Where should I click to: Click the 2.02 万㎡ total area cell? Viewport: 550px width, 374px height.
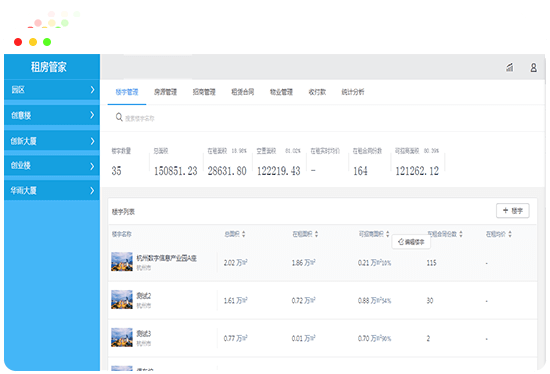236,263
